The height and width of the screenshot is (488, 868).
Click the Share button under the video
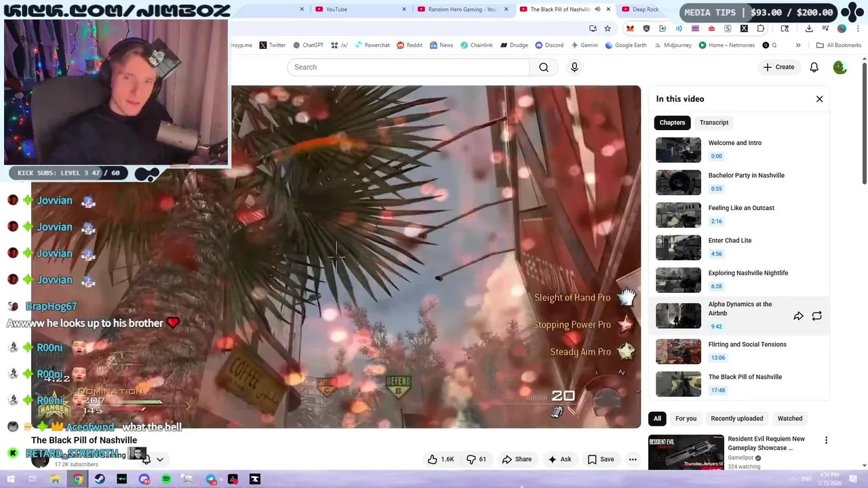coord(517,459)
